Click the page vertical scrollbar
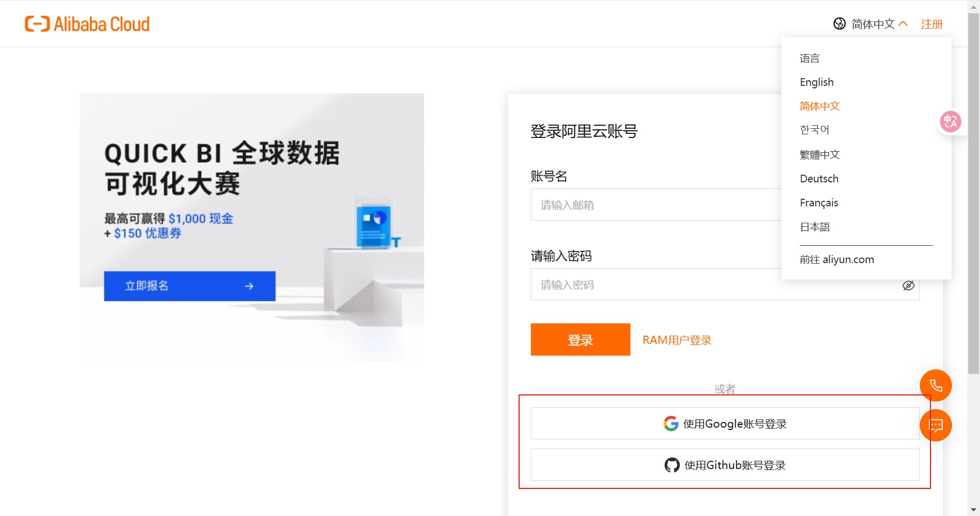Screen dimensions: 980x516 coord(973,194)
